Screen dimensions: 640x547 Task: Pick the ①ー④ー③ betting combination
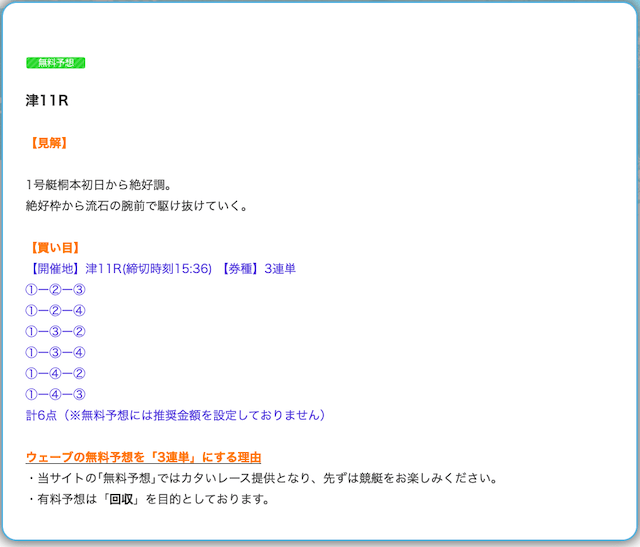[55, 394]
